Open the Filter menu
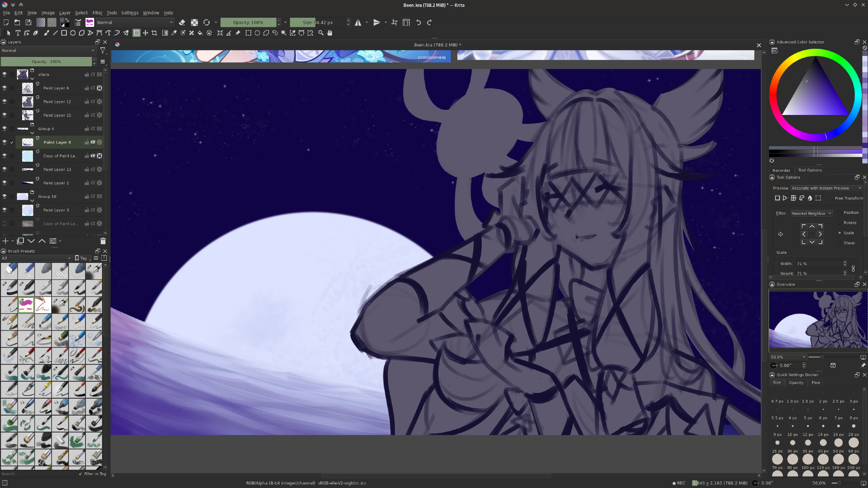This screenshot has height=488, width=868. tap(97, 13)
